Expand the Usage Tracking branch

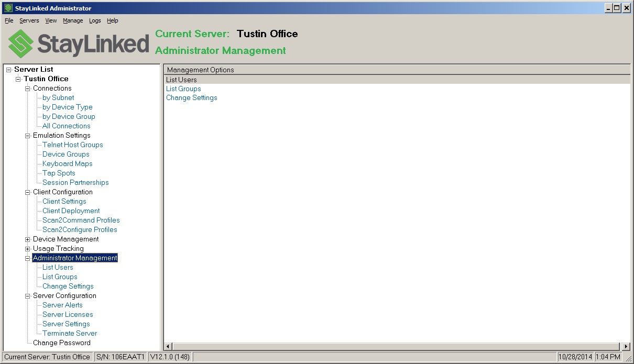click(27, 248)
